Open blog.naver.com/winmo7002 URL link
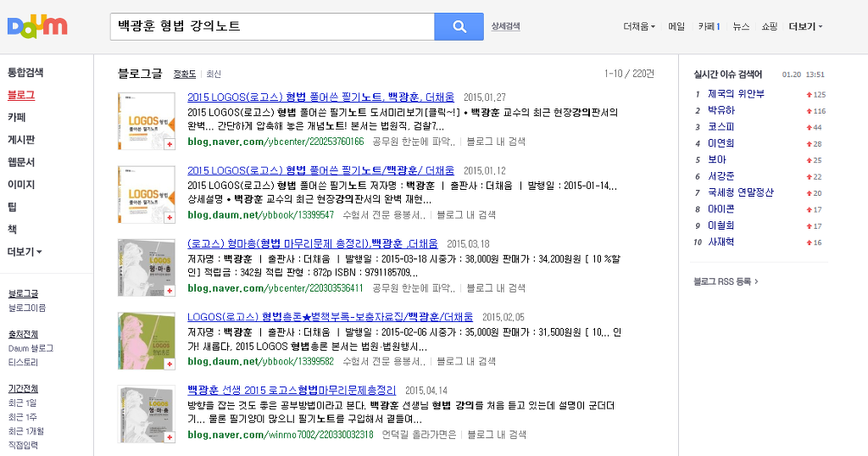 (280, 435)
